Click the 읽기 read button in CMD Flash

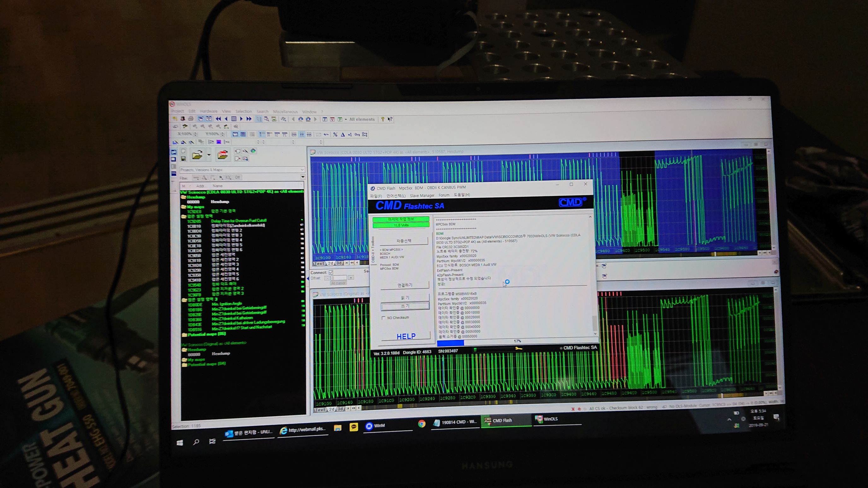(405, 298)
